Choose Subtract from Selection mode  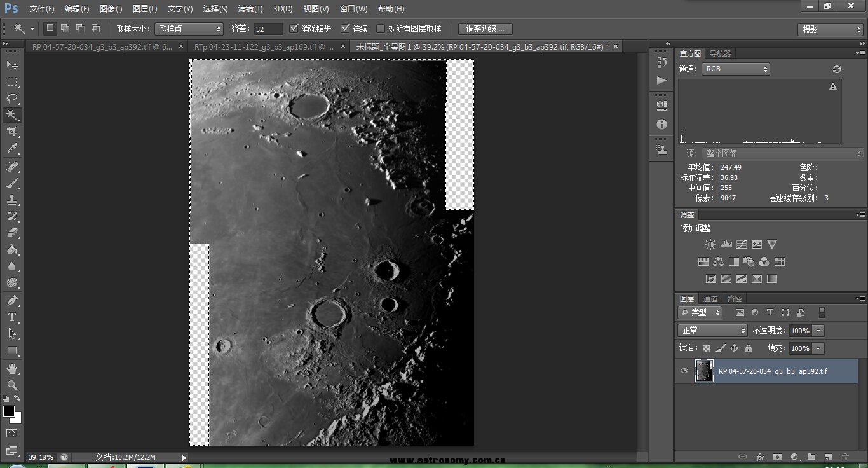[x=80, y=29]
